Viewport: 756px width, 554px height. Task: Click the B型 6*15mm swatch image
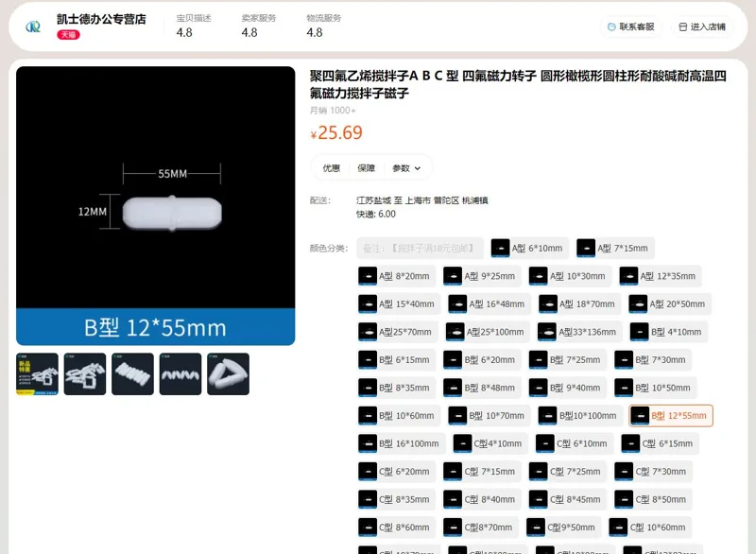[368, 359]
